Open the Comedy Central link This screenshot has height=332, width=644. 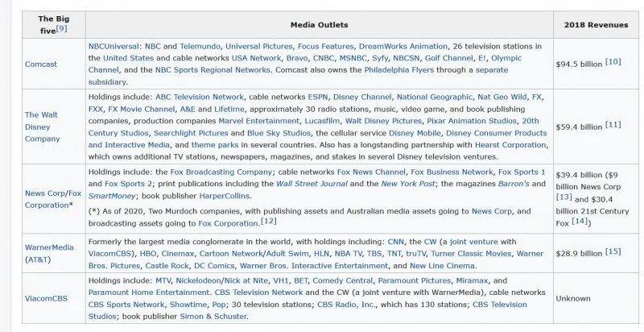coord(343,280)
